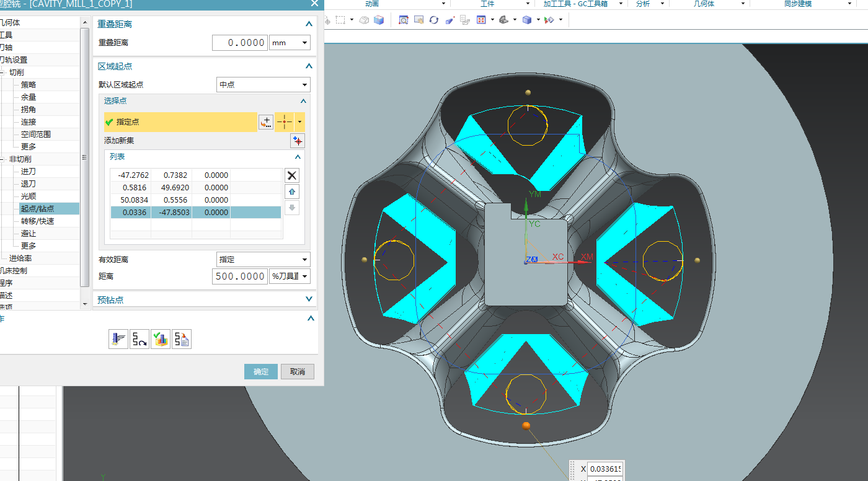Click the List tool path icon

click(x=182, y=339)
